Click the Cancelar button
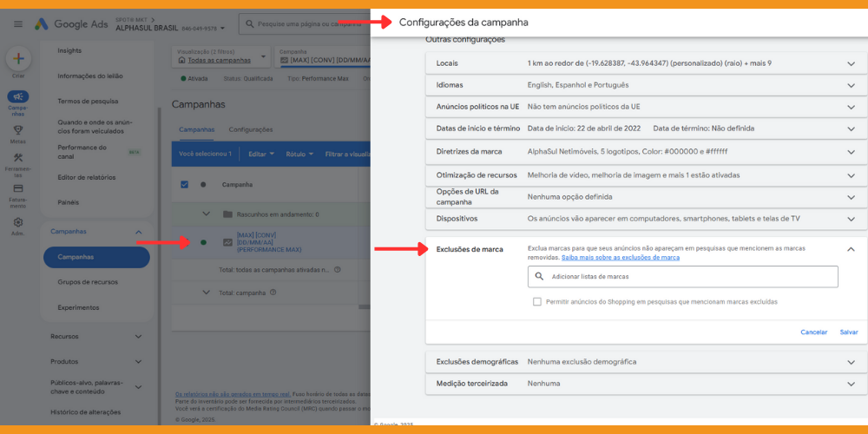Image resolution: width=868 pixels, height=434 pixels. click(x=814, y=332)
